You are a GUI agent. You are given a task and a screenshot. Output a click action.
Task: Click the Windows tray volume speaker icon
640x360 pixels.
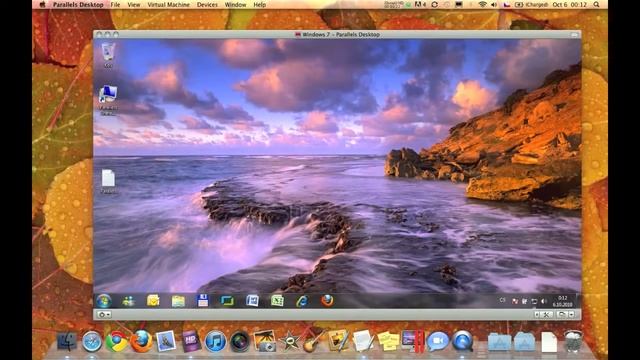(543, 301)
